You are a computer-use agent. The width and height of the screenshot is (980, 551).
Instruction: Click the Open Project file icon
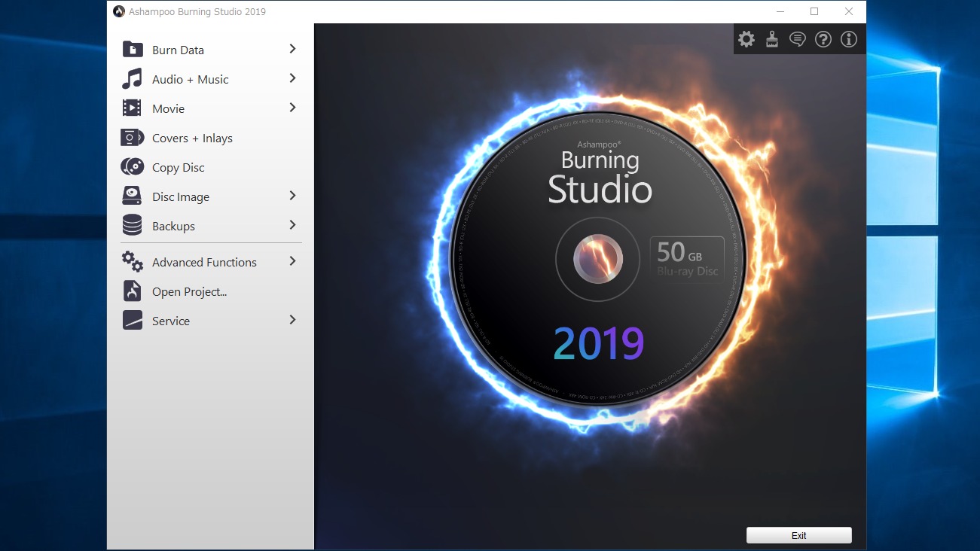tap(132, 291)
